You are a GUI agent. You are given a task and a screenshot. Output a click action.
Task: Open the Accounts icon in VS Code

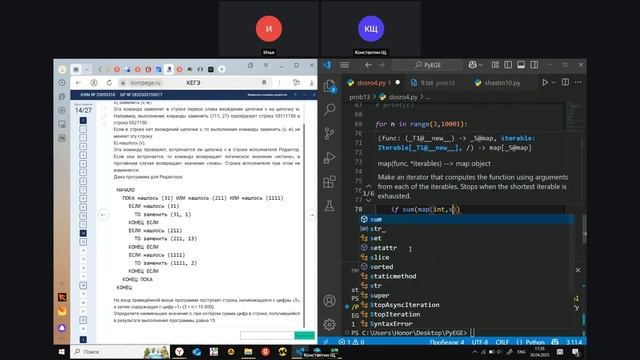coord(329,300)
